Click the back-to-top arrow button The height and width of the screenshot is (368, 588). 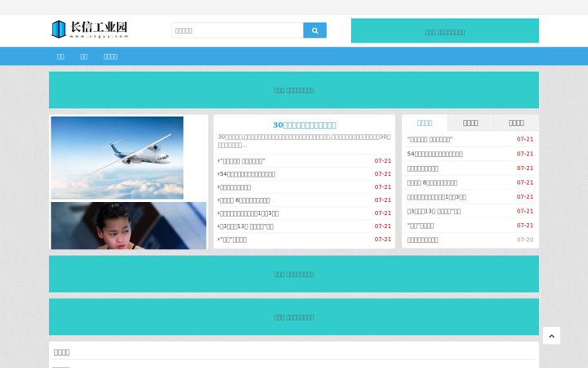(x=551, y=336)
